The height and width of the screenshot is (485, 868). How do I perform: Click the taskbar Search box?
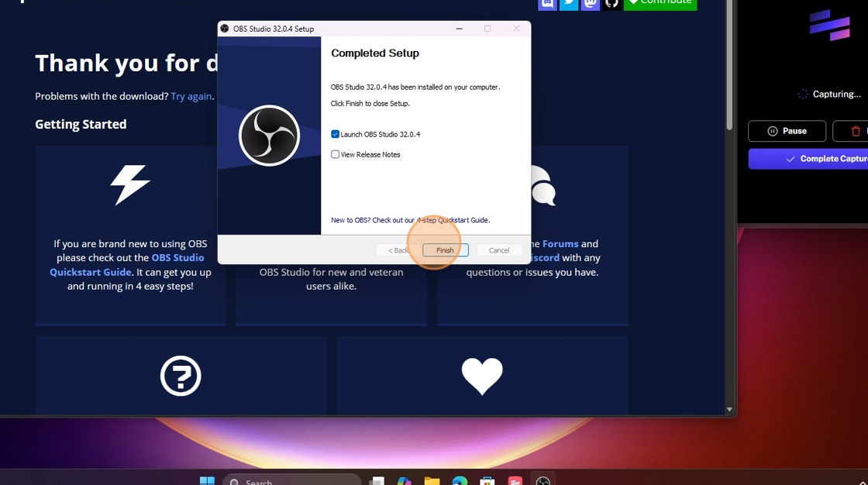291,480
